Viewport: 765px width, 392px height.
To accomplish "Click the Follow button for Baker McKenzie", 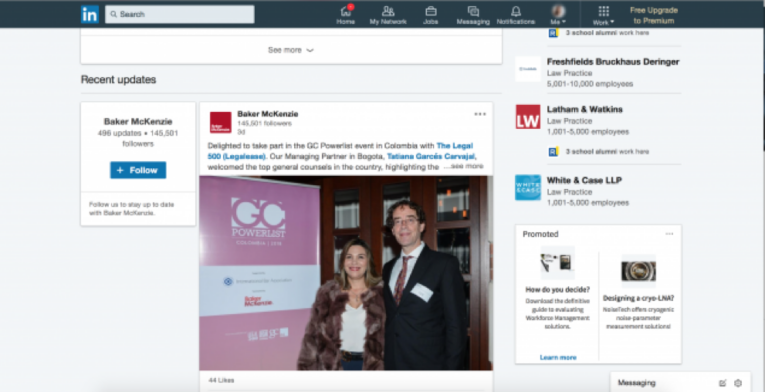I will click(x=138, y=170).
